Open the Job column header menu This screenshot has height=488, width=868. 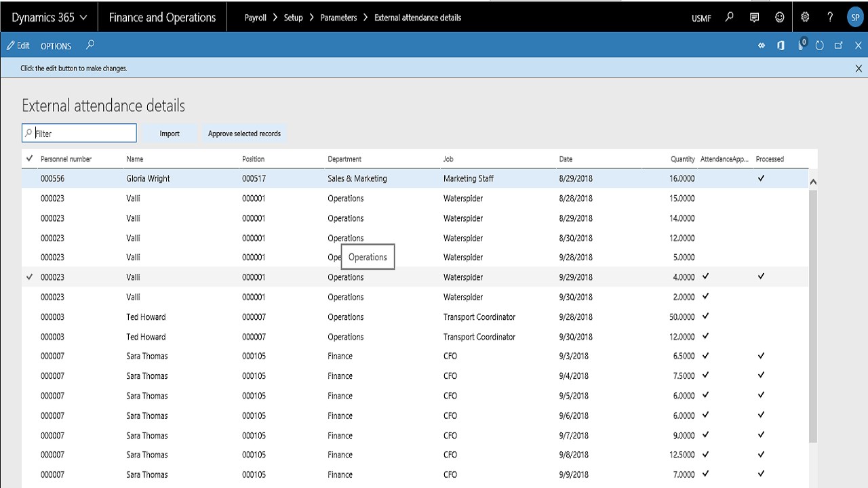(448, 159)
